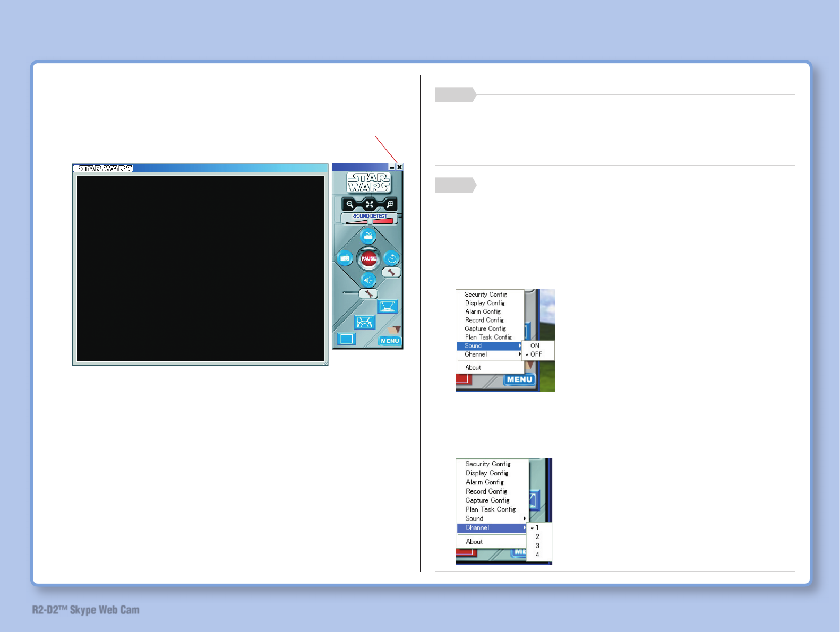The height and width of the screenshot is (632, 840).
Task: Zoom in with the plus magnifier icon
Action: pyautogui.click(x=390, y=204)
